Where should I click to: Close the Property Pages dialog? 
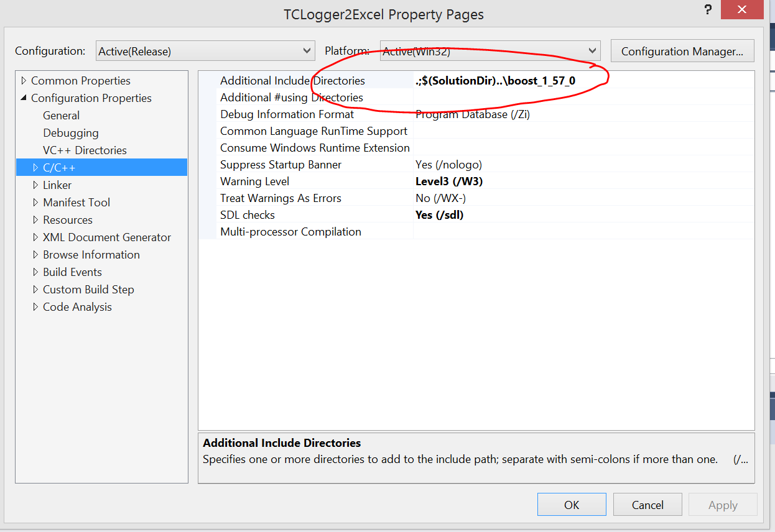click(x=741, y=10)
